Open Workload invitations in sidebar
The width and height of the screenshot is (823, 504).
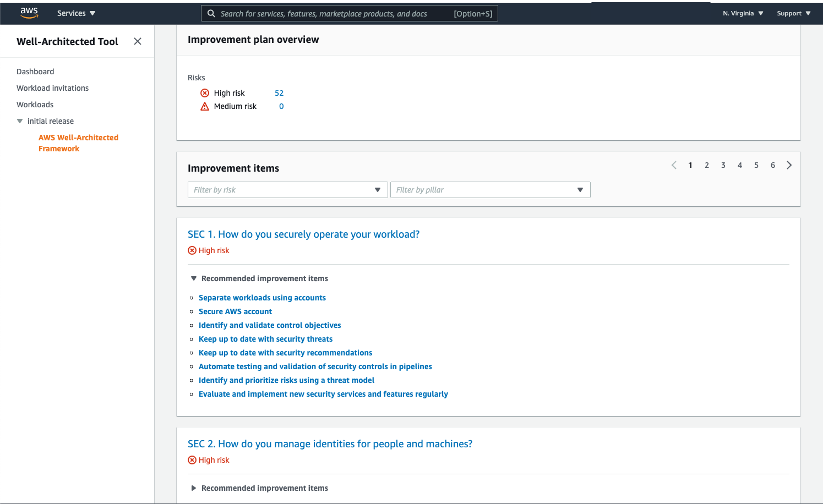coord(52,88)
